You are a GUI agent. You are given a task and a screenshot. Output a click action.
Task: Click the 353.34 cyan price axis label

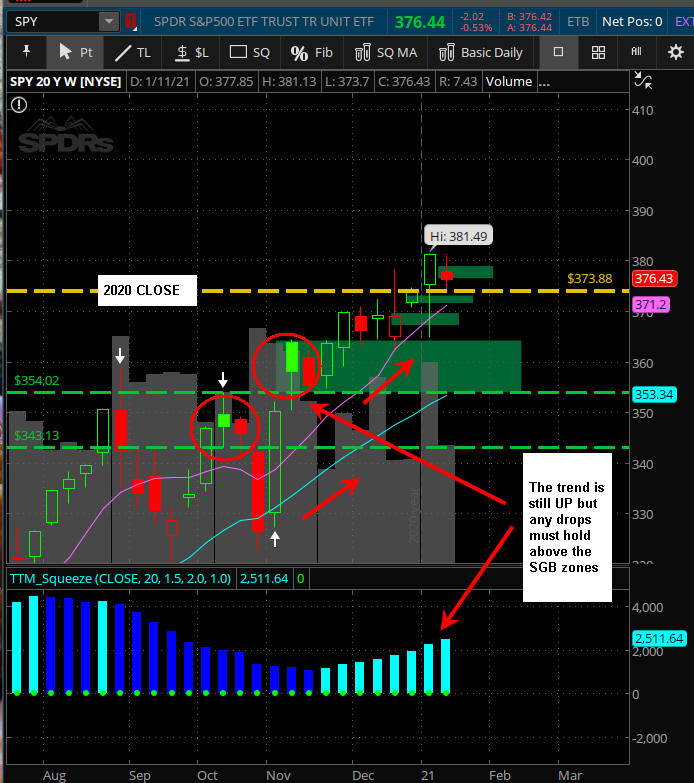(x=654, y=394)
